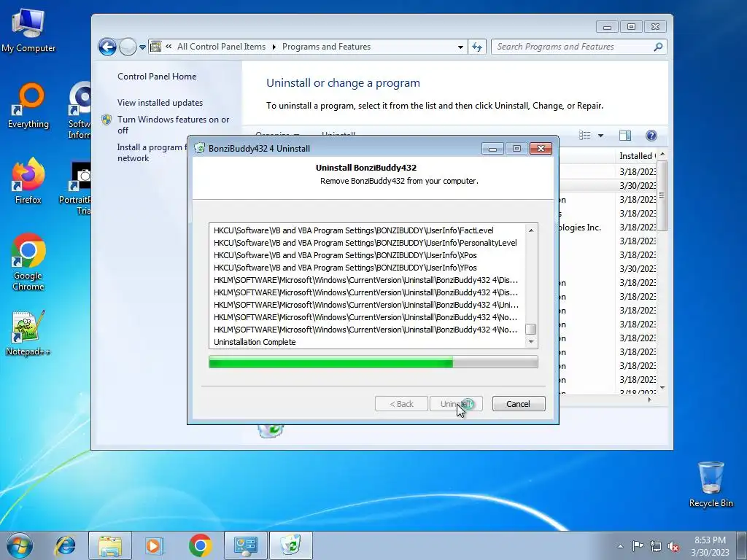Screen dimensions: 747x560
Task: Click the Installed On column header
Action: coord(638,156)
